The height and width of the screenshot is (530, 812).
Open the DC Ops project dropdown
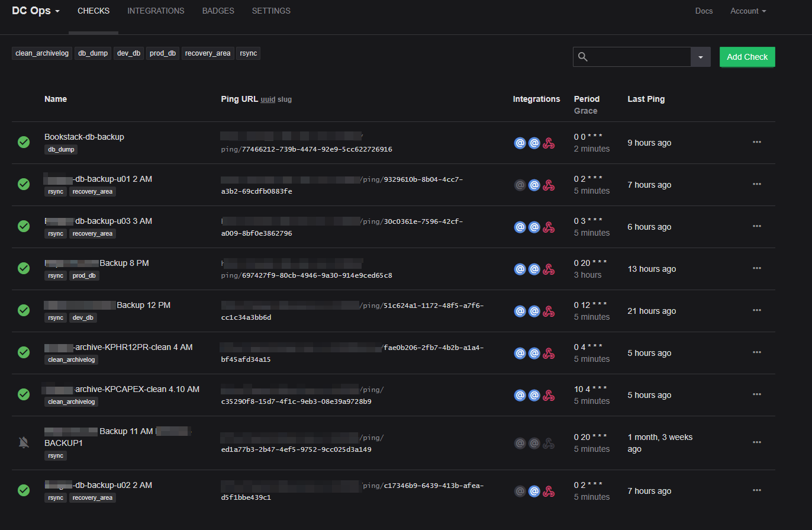point(36,11)
